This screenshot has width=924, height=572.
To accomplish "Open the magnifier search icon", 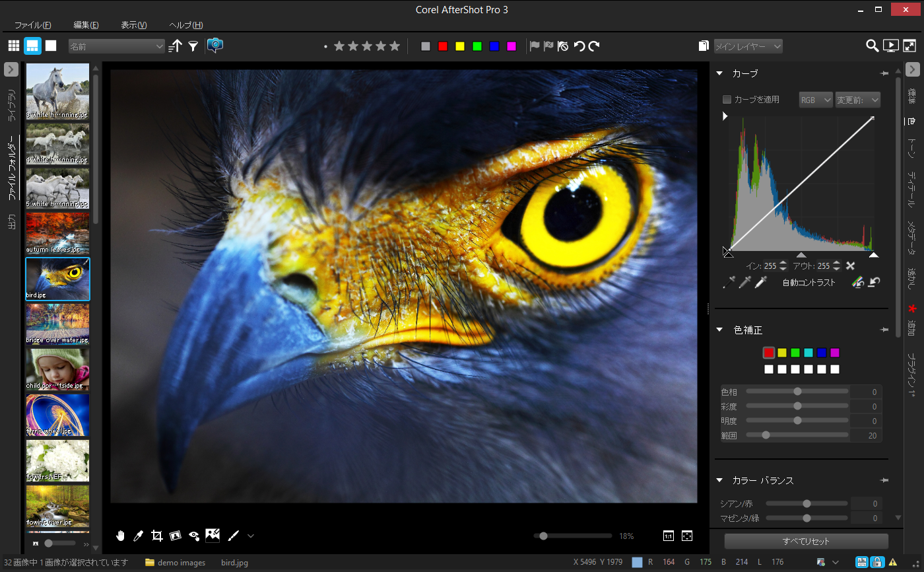I will click(873, 46).
